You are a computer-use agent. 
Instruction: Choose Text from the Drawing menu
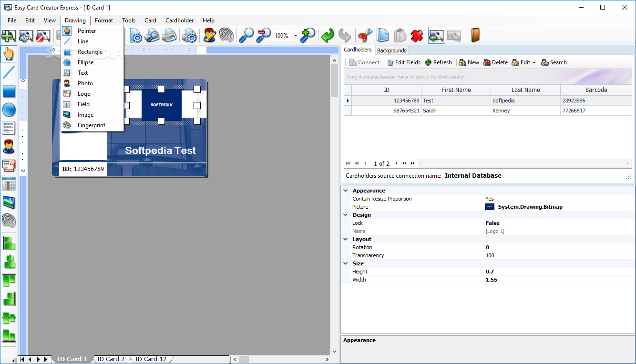(x=92, y=73)
